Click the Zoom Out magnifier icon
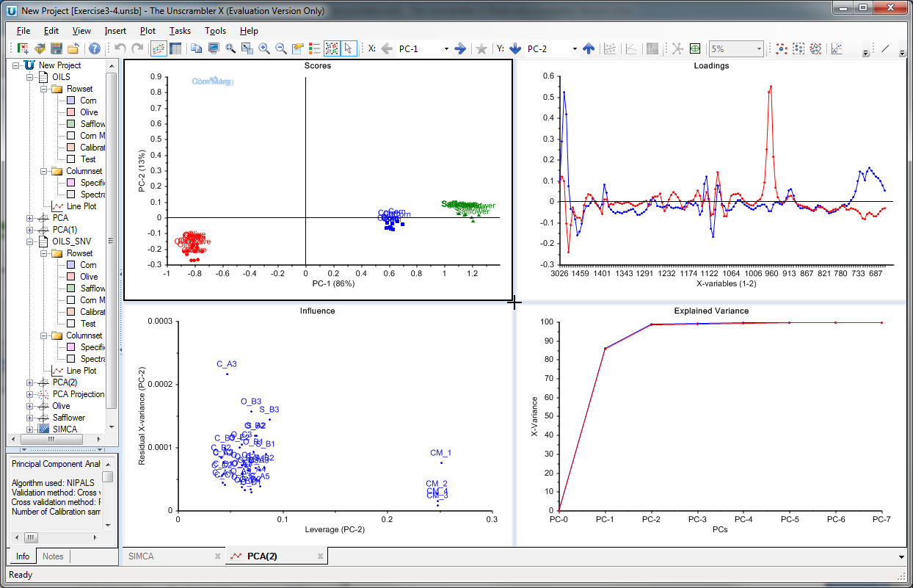This screenshot has height=588, width=913. click(280, 48)
